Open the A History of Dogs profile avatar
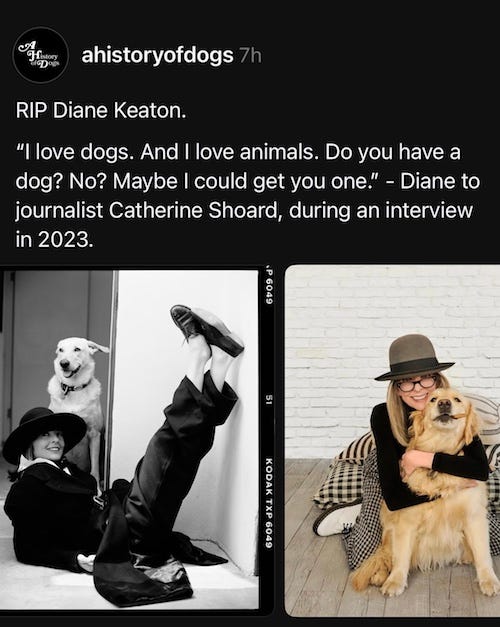 [x=41, y=55]
